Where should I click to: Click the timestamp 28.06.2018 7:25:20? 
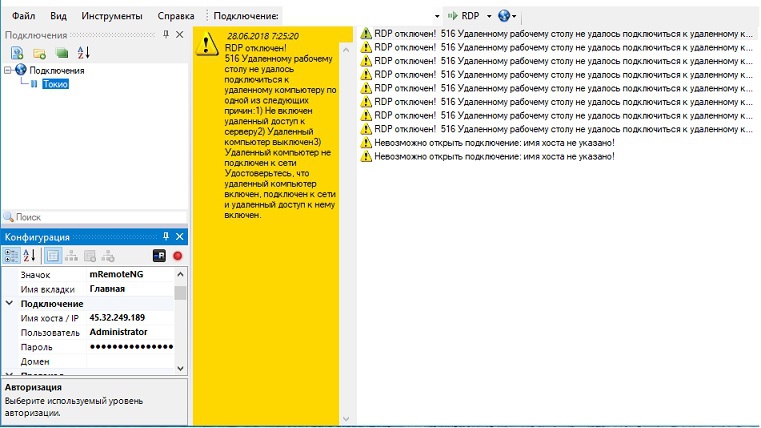tap(263, 36)
